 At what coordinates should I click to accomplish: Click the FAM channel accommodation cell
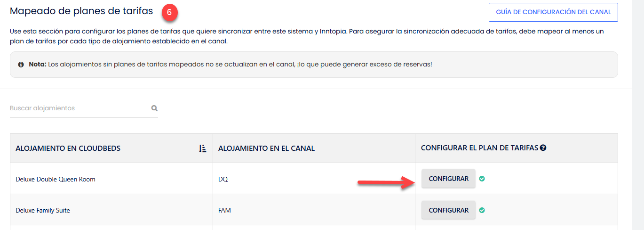[224, 210]
